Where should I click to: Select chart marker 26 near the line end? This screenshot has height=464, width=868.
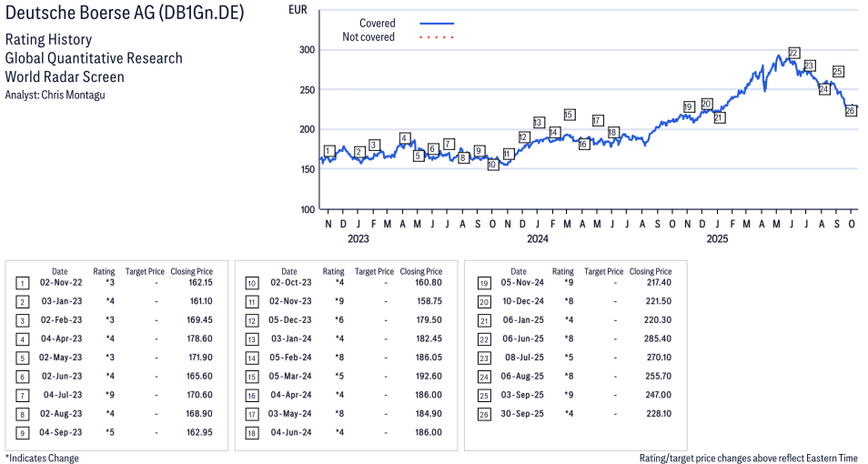[851, 110]
